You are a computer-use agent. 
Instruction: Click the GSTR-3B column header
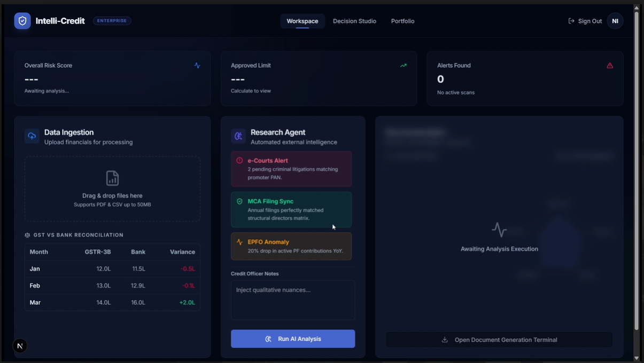(x=98, y=252)
